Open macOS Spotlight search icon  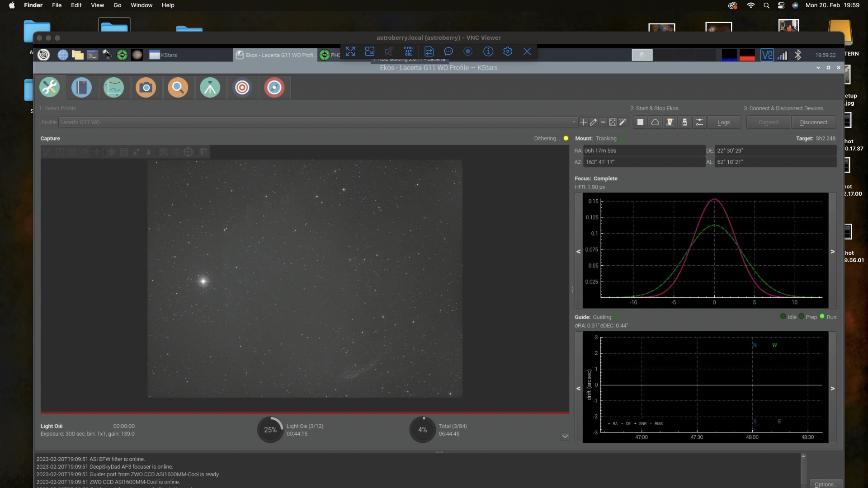point(766,5)
